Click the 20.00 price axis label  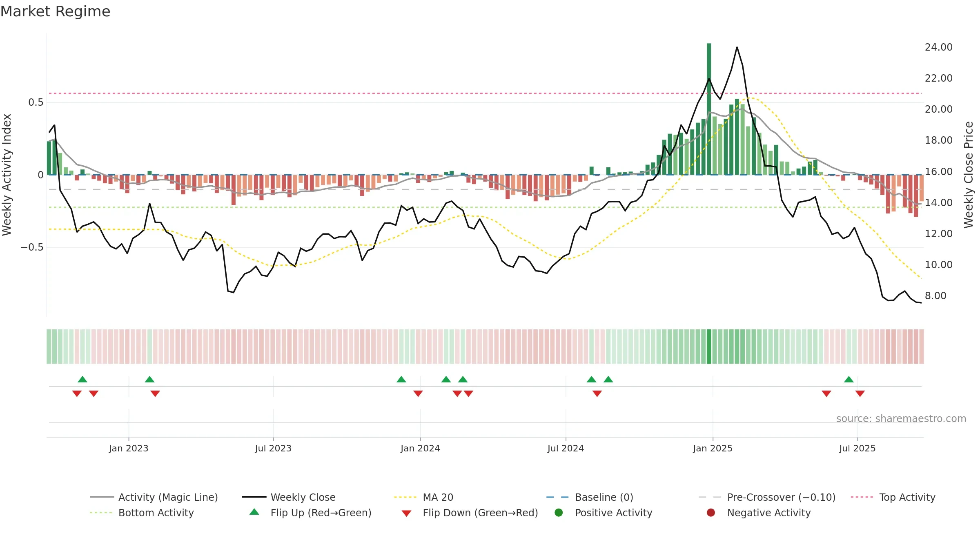pyautogui.click(x=939, y=109)
